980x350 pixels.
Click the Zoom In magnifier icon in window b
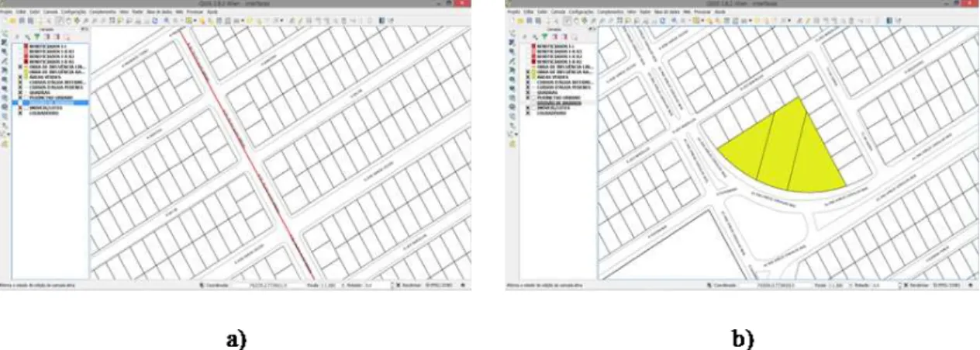[x=592, y=20]
